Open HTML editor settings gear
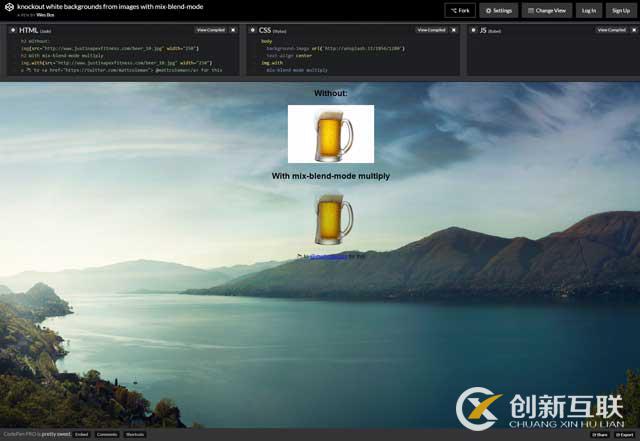This screenshot has height=441, width=640. [x=13, y=30]
